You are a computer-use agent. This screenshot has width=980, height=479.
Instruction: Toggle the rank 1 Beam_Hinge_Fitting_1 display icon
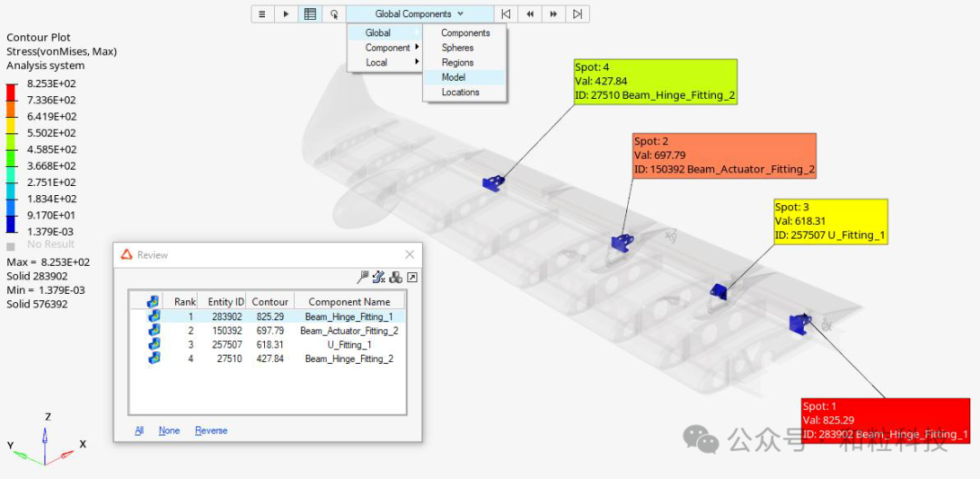[x=153, y=317]
